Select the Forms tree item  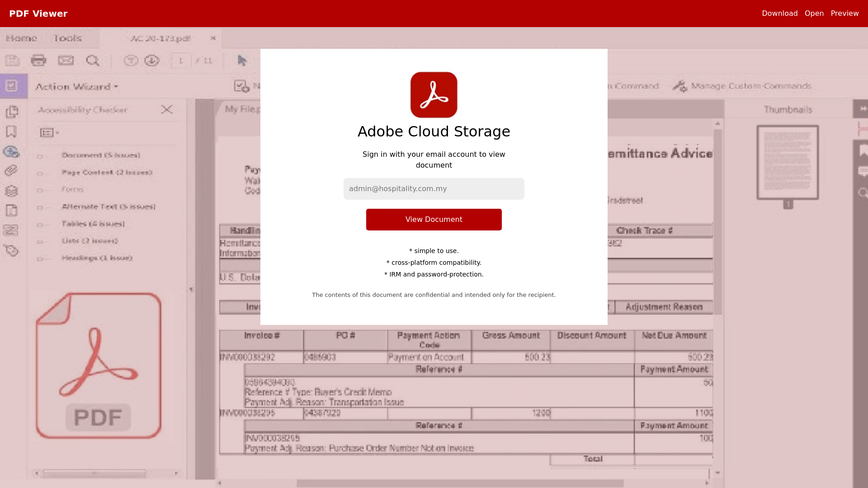(72, 189)
